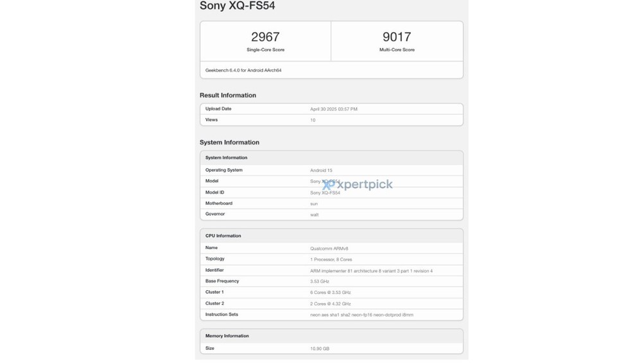Select upload date April 30 2025 03:57 PM
This screenshot has height=364, width=642.
(x=334, y=109)
